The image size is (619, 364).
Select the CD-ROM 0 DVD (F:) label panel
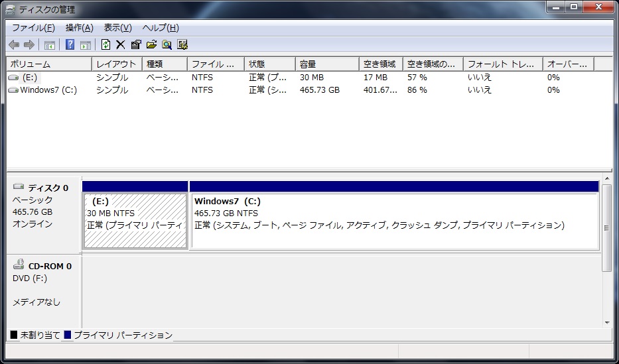pos(43,291)
